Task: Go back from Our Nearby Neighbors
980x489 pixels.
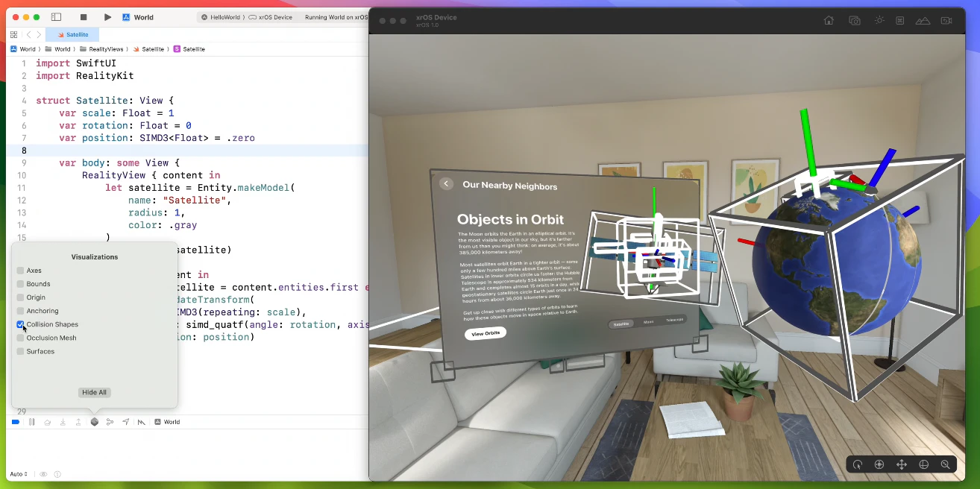Action: (446, 183)
